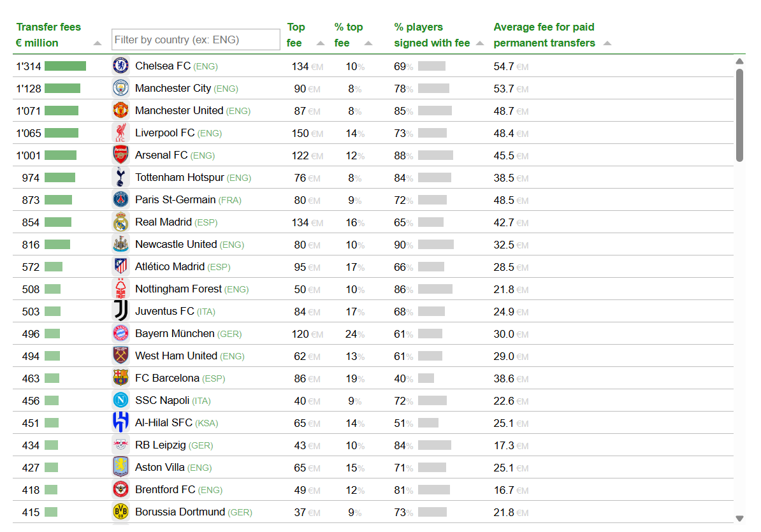Sort by % players signed with fee
Viewport: 761px width, 532px height.
[x=480, y=43]
